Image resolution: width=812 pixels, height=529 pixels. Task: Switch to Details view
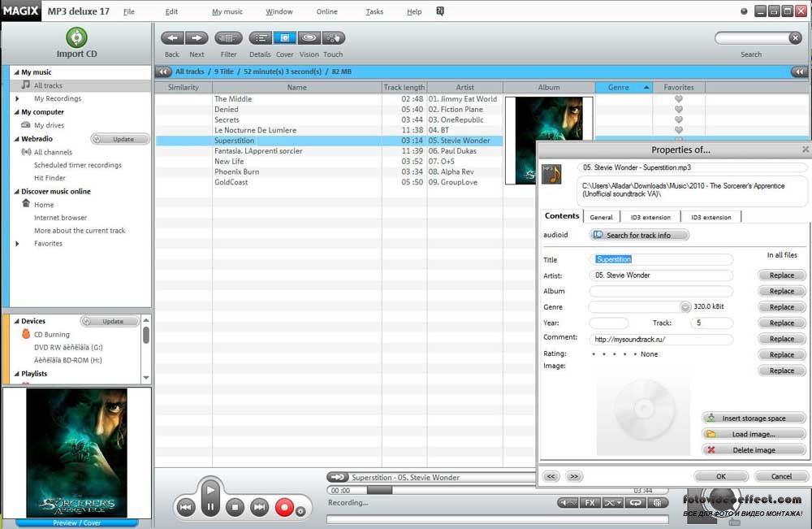pos(261,38)
